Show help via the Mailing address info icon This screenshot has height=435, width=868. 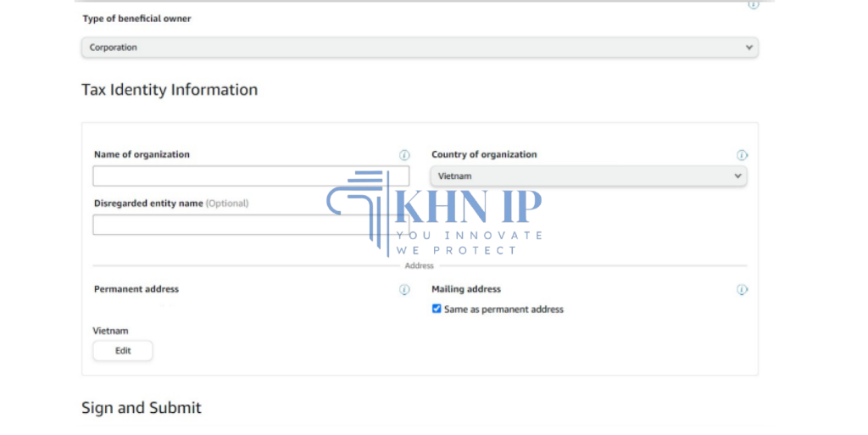[742, 290]
